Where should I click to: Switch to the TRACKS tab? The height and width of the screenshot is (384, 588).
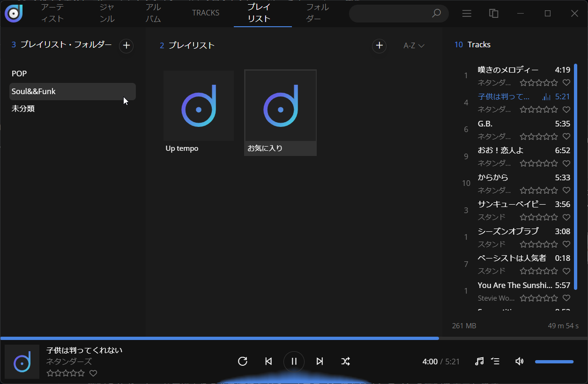click(x=206, y=13)
